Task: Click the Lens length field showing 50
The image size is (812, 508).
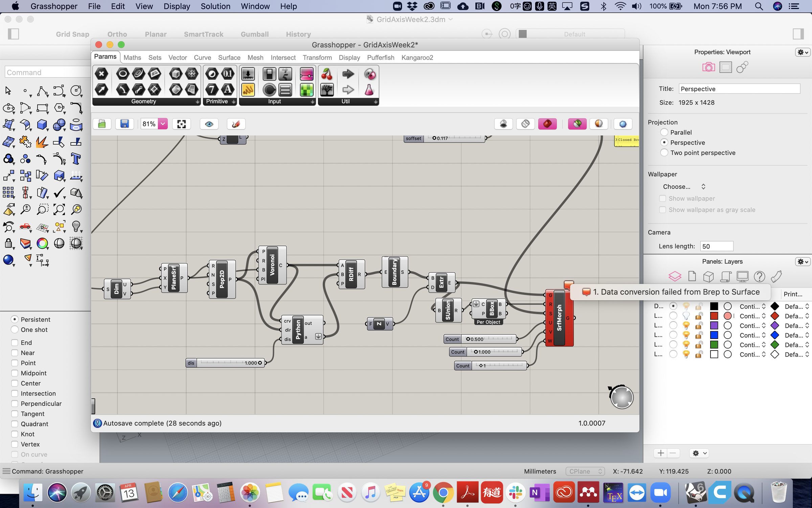Action: (717, 246)
